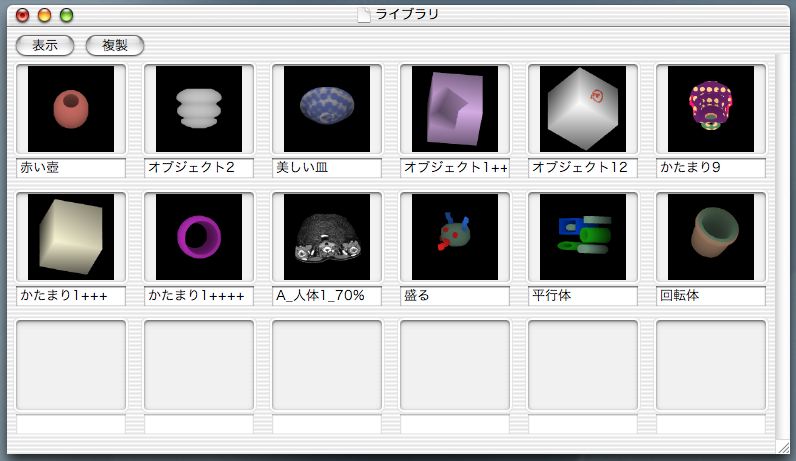This screenshot has width=796, height=461.
Task: Click the 表示 button
Action: pyautogui.click(x=45, y=45)
